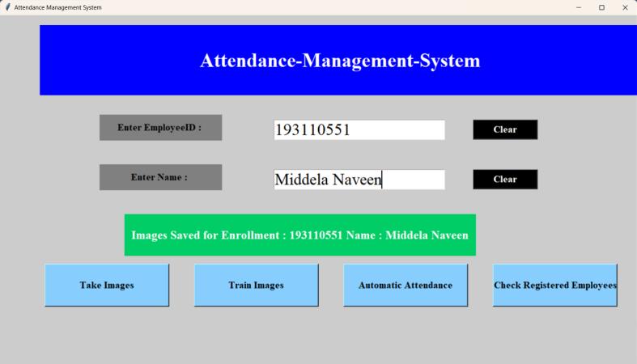Click the Attendance Management System window title text

coord(58,7)
